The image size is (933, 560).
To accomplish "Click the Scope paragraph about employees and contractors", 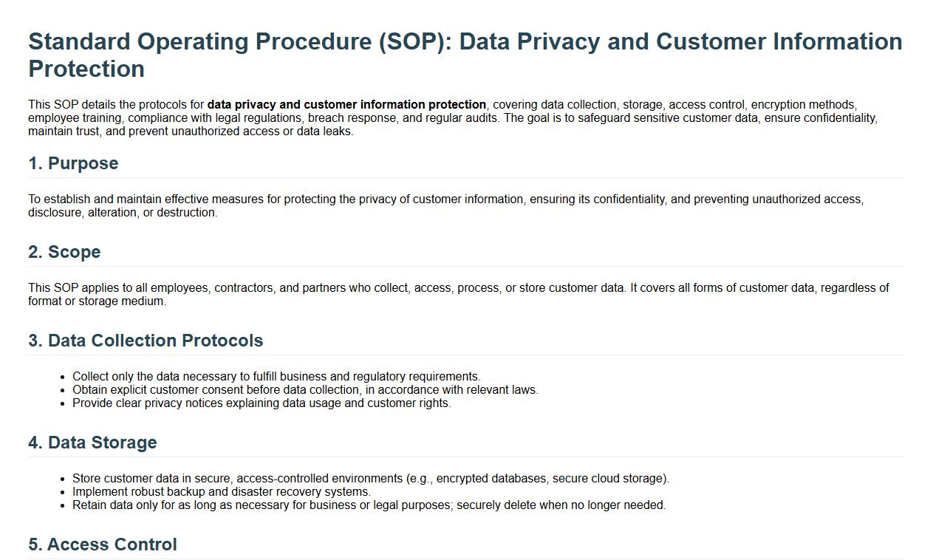I will coord(458,288).
